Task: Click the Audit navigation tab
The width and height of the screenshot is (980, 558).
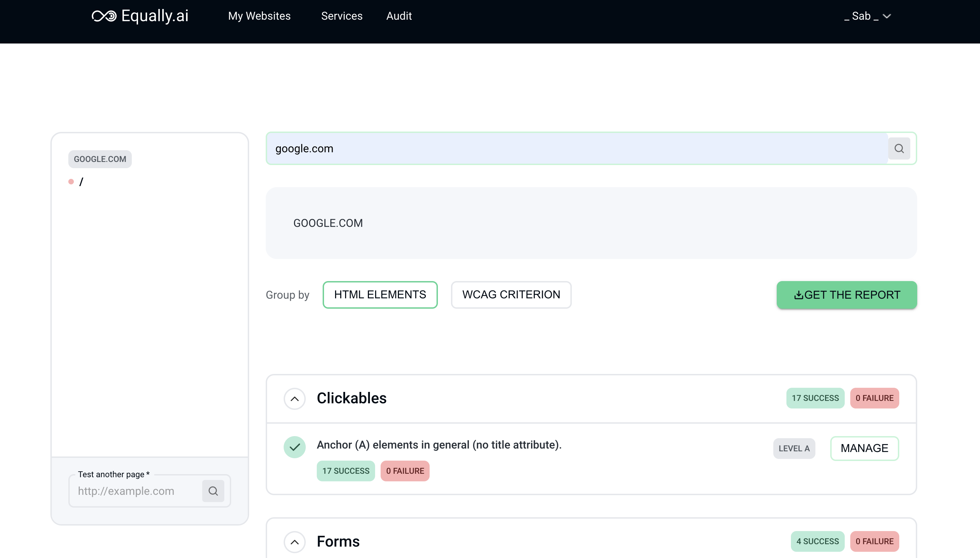Action: click(399, 16)
